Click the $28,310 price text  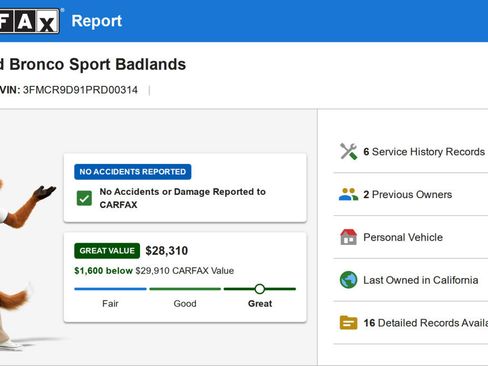pos(167,251)
